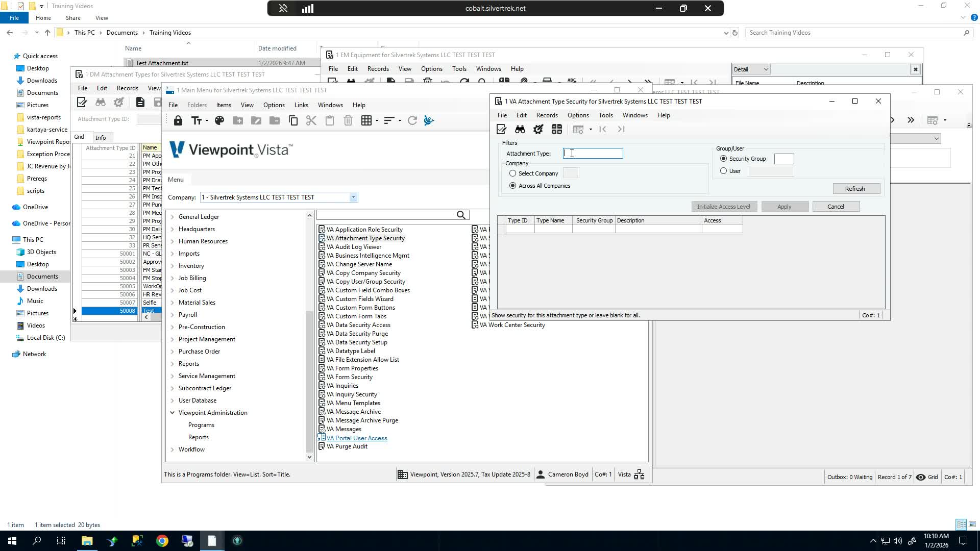The width and height of the screenshot is (980, 551).
Task: Click the copy icon in Main Menu toolbar
Action: (x=293, y=120)
